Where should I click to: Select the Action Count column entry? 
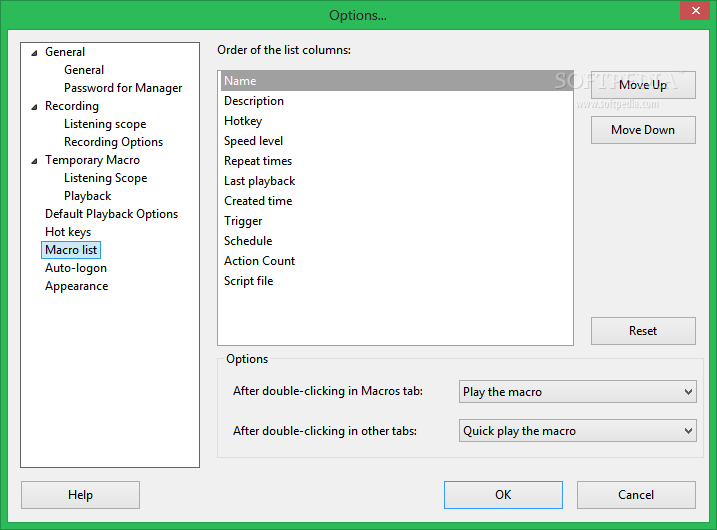(397, 261)
